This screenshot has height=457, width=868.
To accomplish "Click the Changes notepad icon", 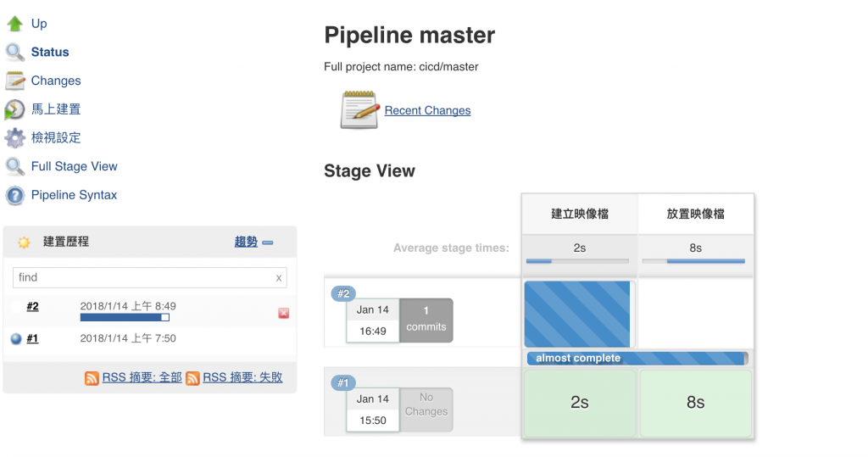I will click(14, 81).
